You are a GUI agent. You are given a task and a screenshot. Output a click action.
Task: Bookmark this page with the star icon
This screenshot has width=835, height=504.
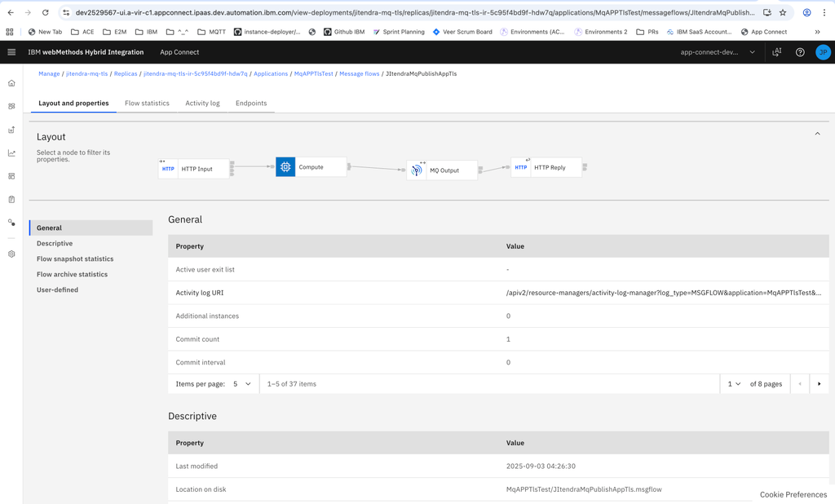point(783,13)
